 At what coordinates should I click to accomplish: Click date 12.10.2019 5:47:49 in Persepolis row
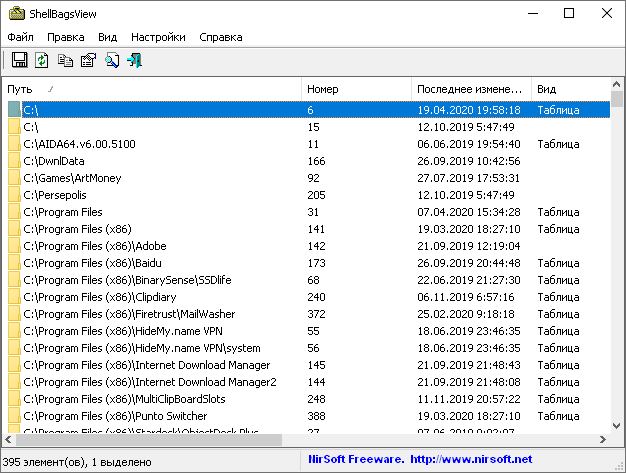coord(466,195)
